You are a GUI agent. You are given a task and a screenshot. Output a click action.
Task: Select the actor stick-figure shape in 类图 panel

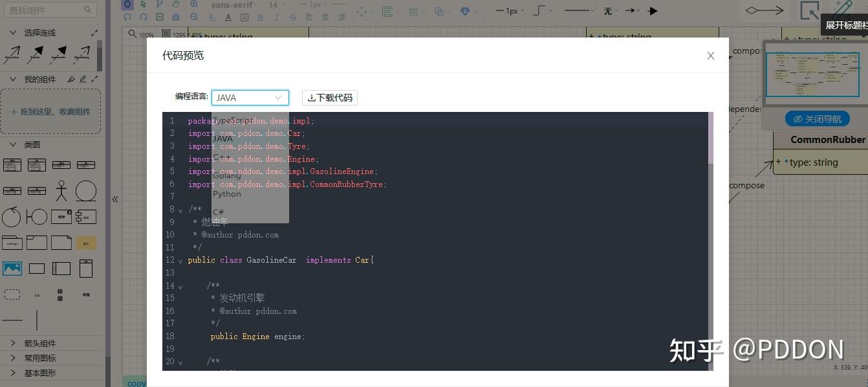(x=61, y=190)
